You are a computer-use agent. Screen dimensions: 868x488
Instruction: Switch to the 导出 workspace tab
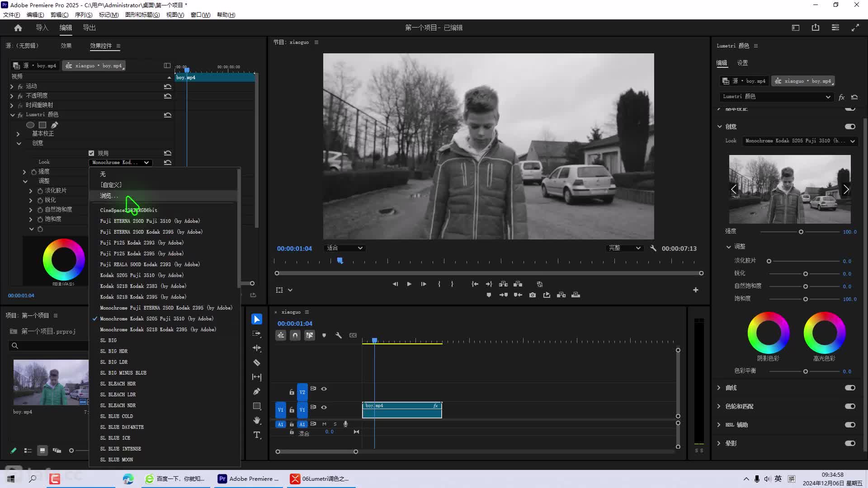pyautogui.click(x=89, y=28)
